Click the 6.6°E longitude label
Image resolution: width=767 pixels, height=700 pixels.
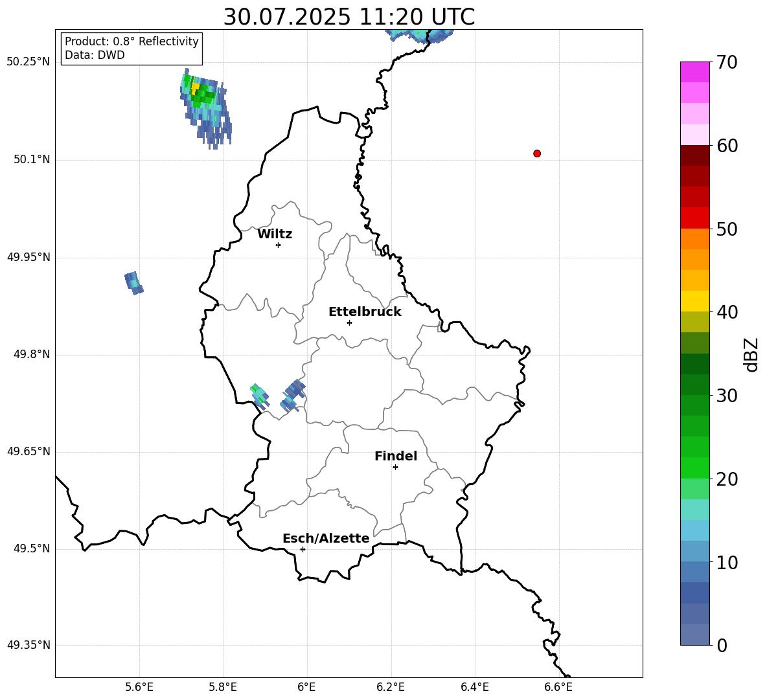click(558, 687)
